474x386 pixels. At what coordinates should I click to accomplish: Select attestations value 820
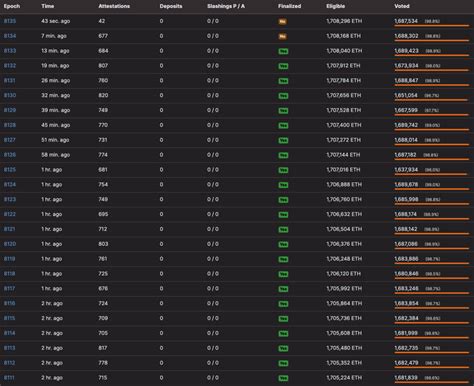coord(103,95)
